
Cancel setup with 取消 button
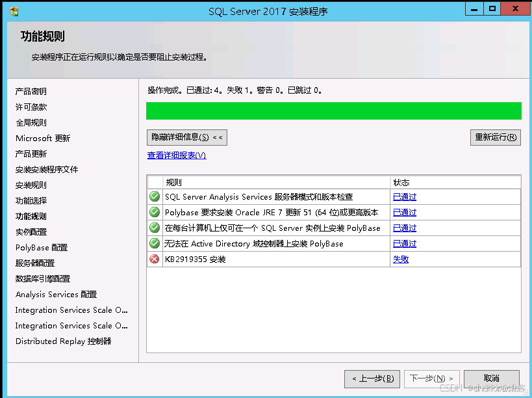[x=491, y=378]
